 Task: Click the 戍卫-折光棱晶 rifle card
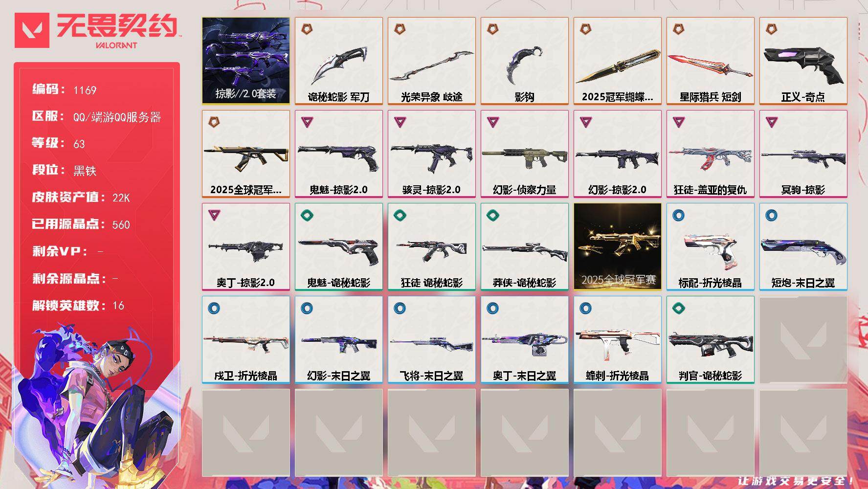pos(246,339)
